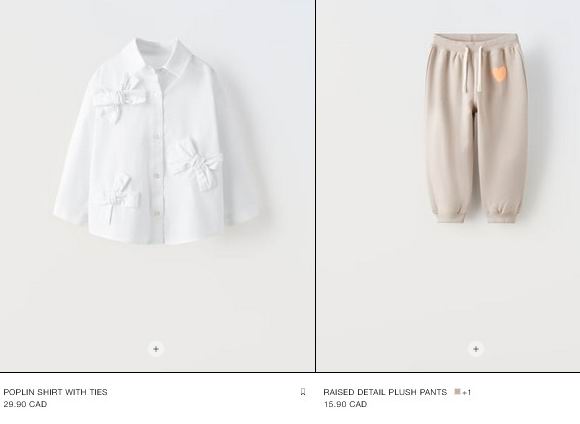Show the +1 additional color option
Image resolution: width=580 pixels, height=424 pixels.
point(466,392)
